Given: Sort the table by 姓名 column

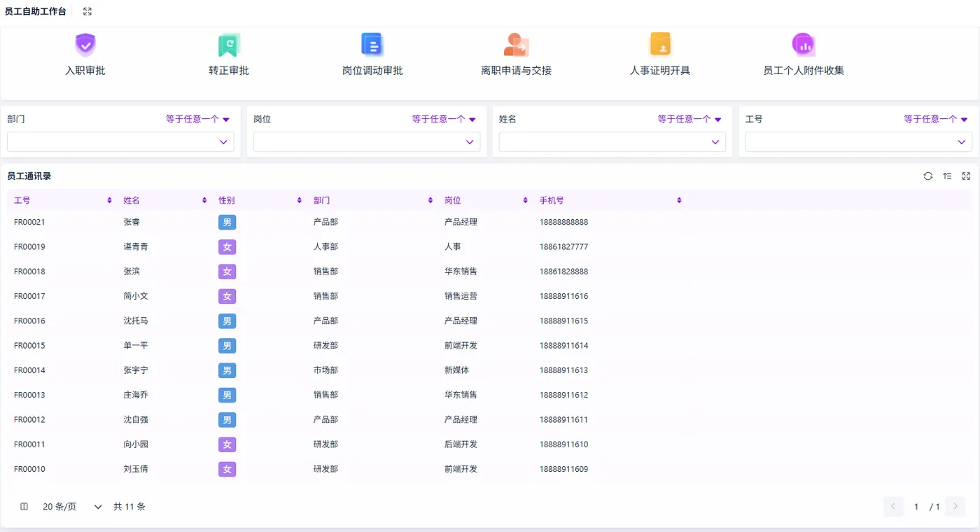Looking at the screenshot, I should click(x=205, y=200).
